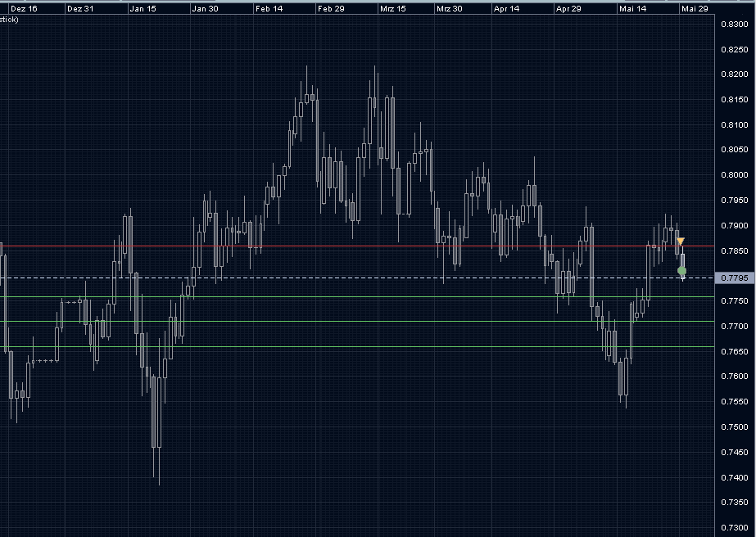Screen dimensions: 756x537
Task: Click the 'Dez 31' date label
Action: tap(80, 9)
